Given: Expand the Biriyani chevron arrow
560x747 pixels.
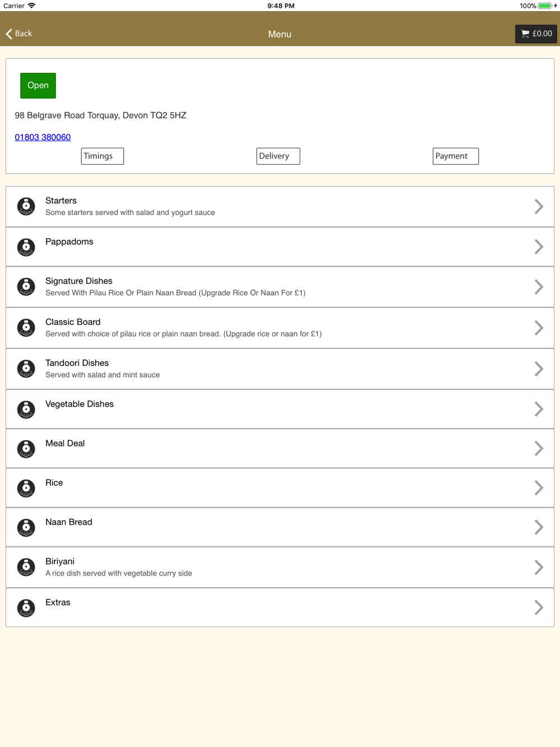Looking at the screenshot, I should pos(539,567).
